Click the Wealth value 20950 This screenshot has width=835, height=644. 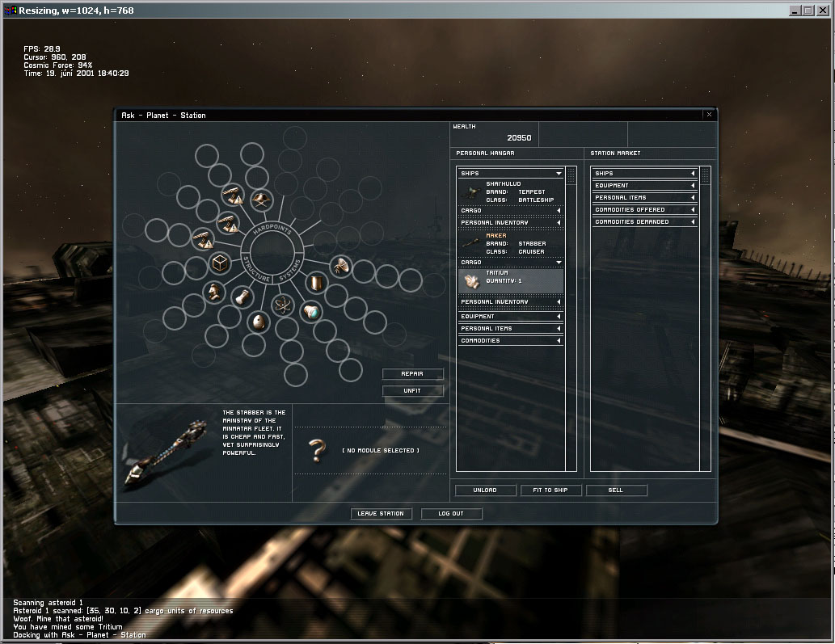coord(519,138)
